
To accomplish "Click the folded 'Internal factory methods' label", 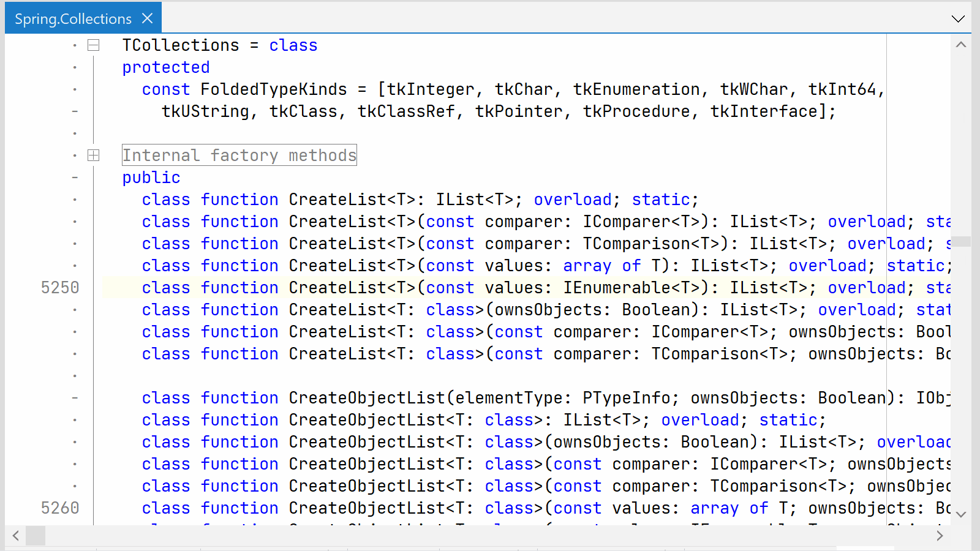I will pos(239,156).
